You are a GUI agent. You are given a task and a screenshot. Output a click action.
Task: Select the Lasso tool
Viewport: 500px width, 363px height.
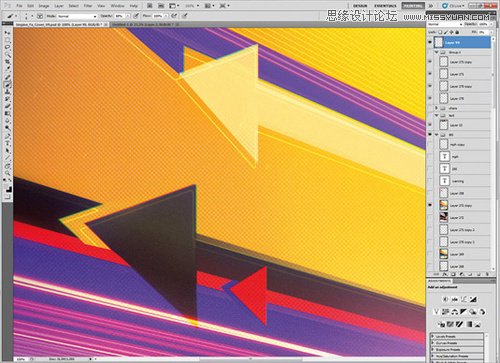(8, 47)
